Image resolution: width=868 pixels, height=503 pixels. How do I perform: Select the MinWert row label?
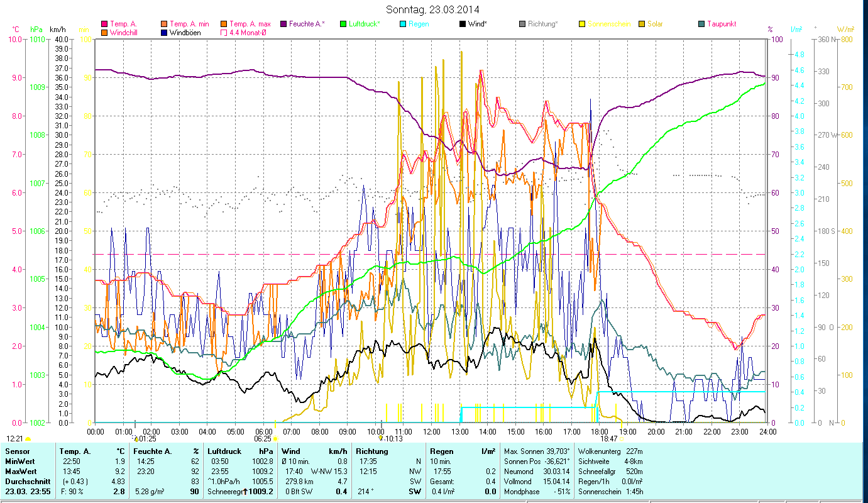(20, 462)
